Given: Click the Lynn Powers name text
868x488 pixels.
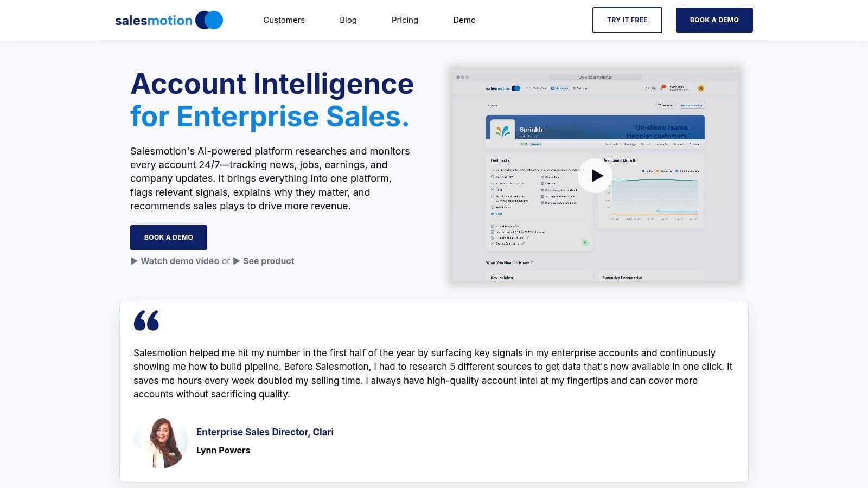Looking at the screenshot, I should click(223, 450).
